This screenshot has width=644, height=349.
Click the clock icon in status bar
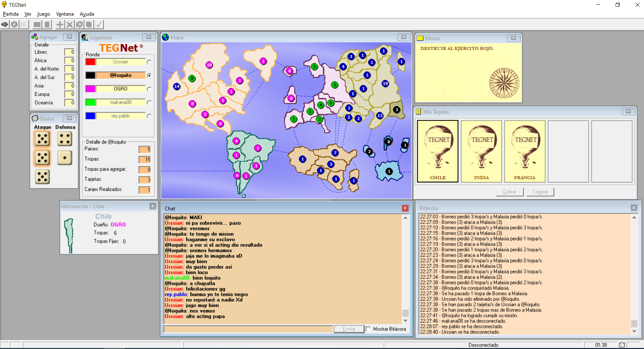point(622,345)
